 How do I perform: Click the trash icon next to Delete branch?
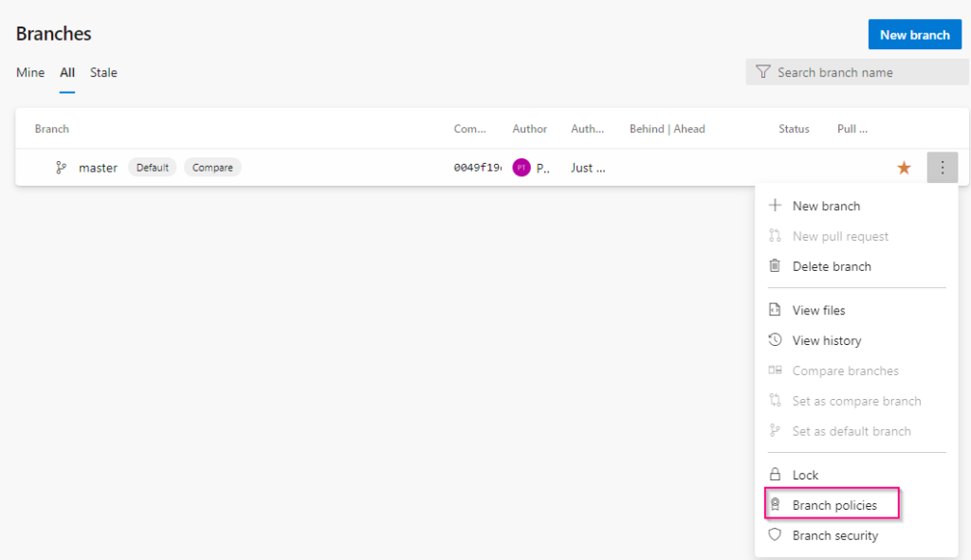[775, 266]
